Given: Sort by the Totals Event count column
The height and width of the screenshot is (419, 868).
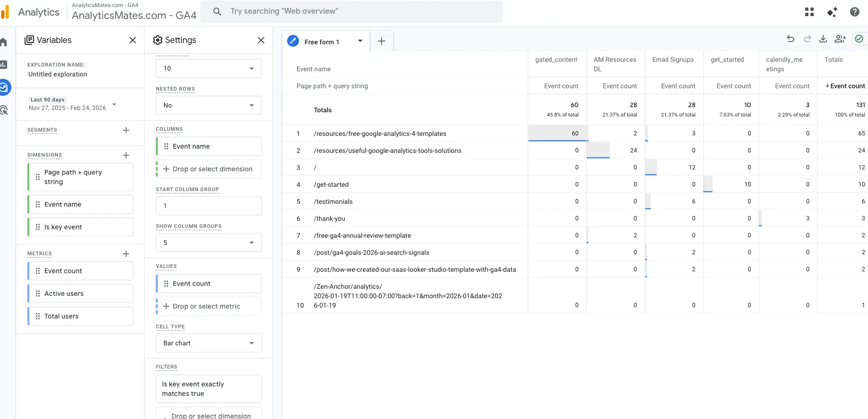Looking at the screenshot, I should point(845,86).
